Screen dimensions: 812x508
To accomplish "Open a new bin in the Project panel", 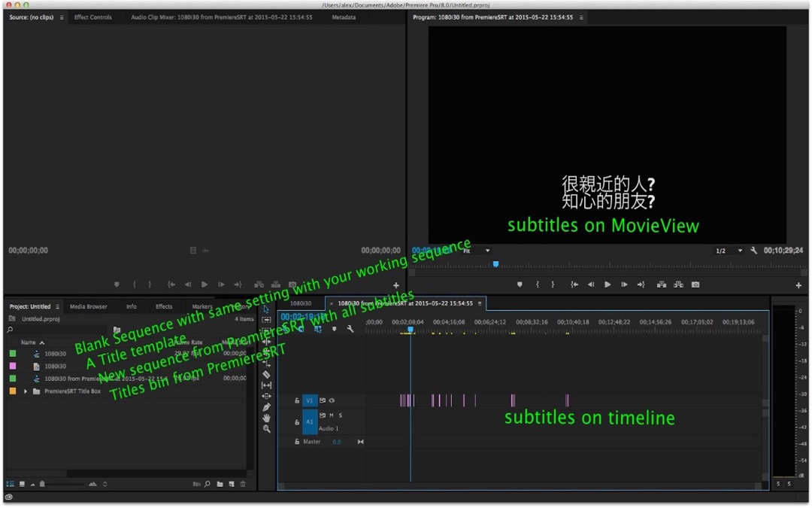I will pyautogui.click(x=220, y=483).
